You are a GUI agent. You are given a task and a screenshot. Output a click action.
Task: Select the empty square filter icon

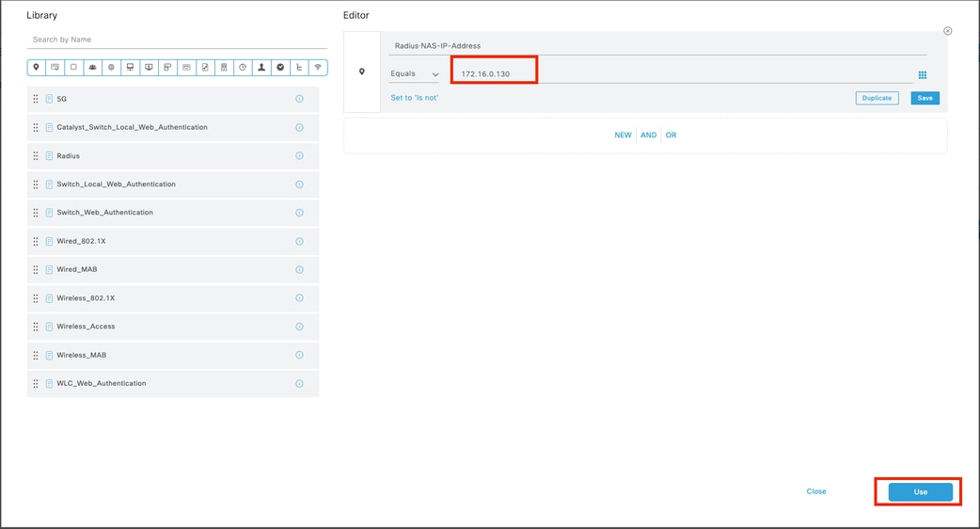(73, 67)
